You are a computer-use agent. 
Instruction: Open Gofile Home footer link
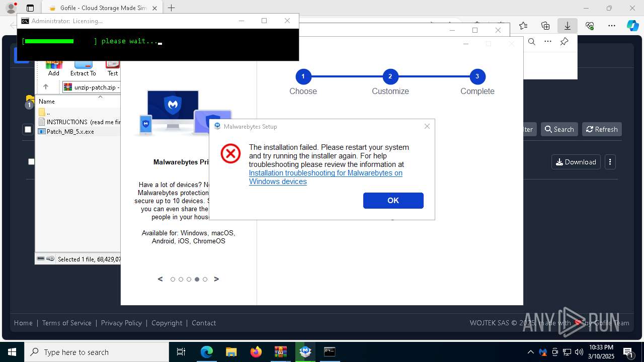point(23,323)
